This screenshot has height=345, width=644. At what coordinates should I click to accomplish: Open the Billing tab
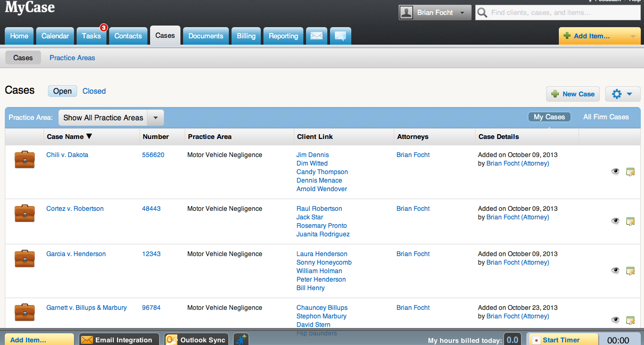[246, 35]
